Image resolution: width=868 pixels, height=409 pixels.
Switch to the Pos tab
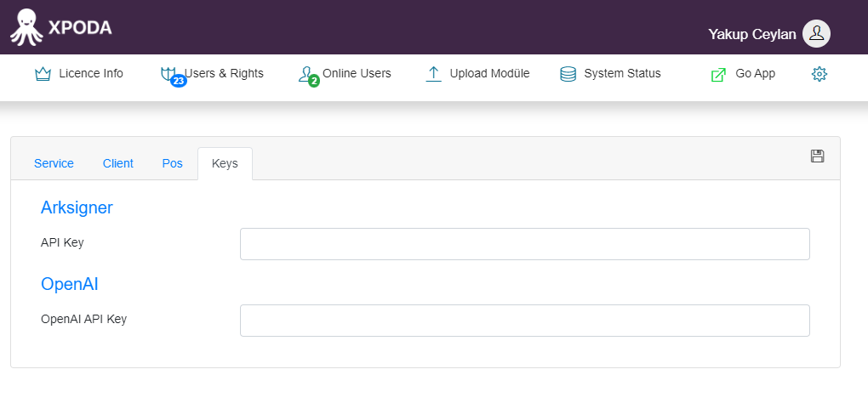tap(172, 163)
